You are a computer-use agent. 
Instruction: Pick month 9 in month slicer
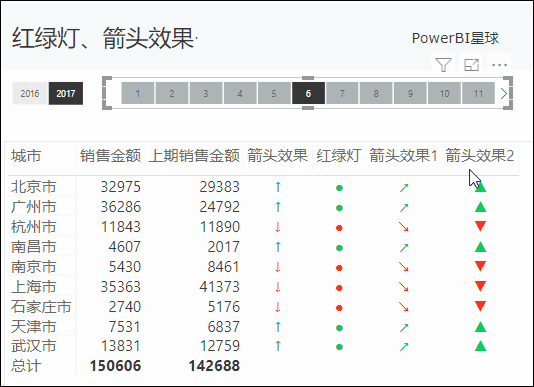click(x=410, y=93)
